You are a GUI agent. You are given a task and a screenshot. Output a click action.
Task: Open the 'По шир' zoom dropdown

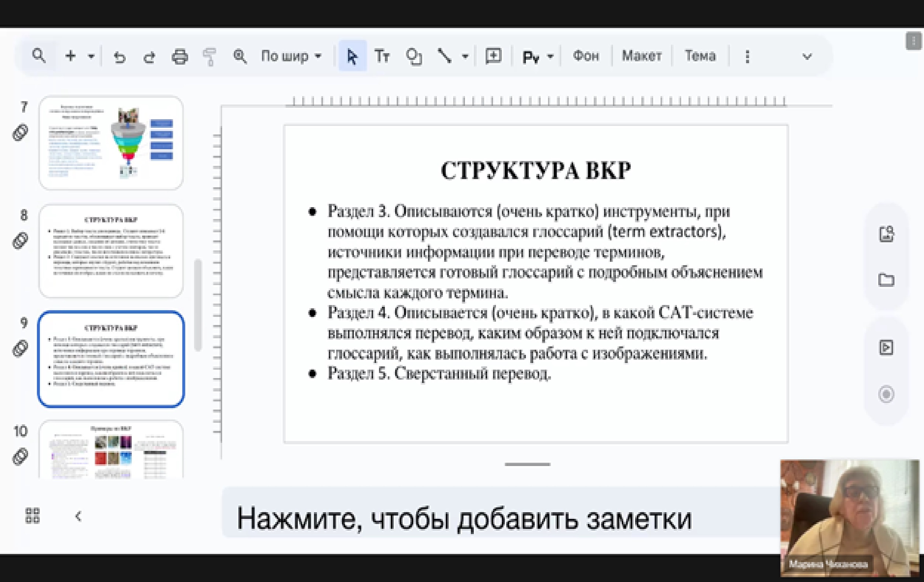pos(291,56)
